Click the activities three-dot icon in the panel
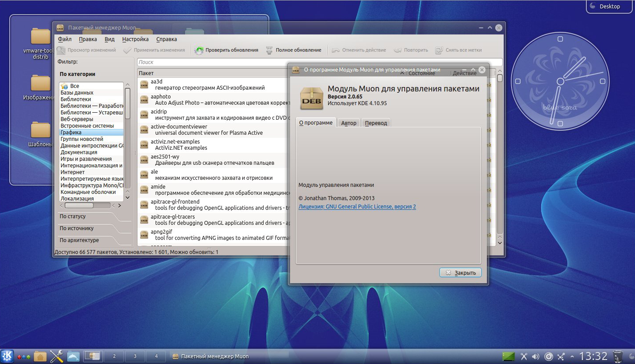Screen dimensions: 635x364 23,356
